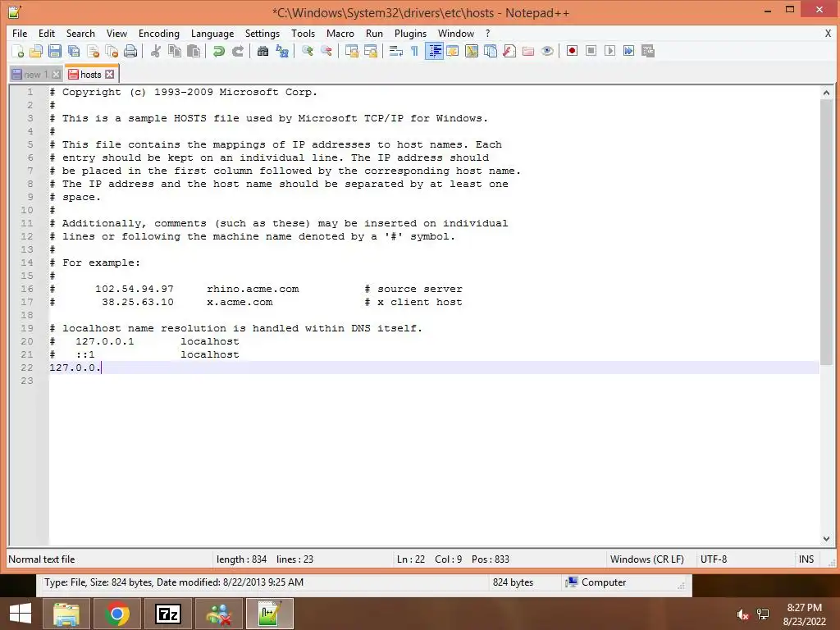Click the Stop Recording macro button
The width and height of the screenshot is (840, 630).
(x=591, y=51)
